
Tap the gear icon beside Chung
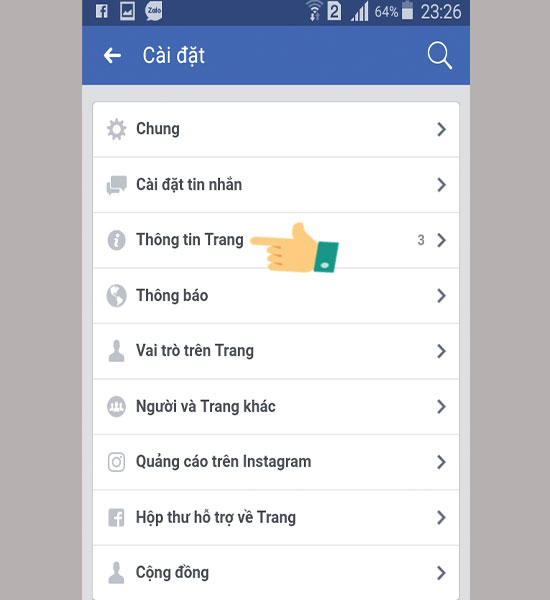[x=116, y=129]
